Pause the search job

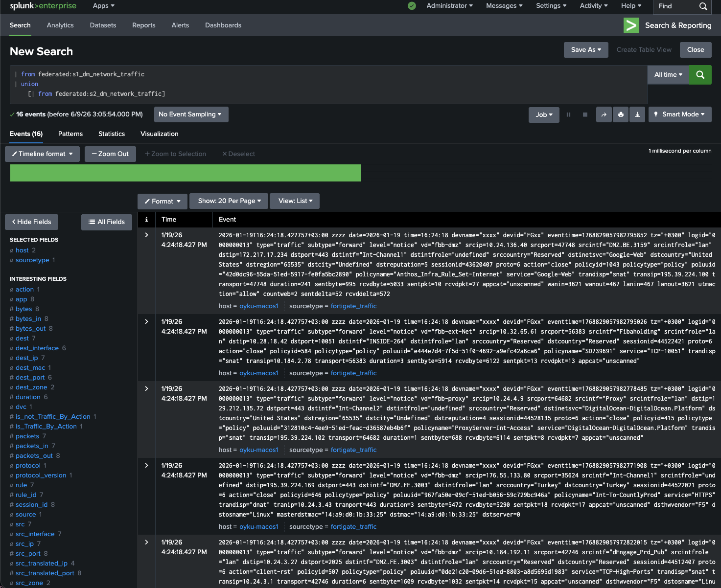pos(568,114)
